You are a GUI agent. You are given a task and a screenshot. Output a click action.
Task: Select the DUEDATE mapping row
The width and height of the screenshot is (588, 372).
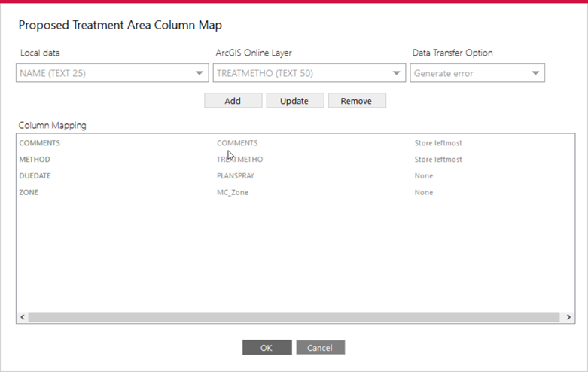coord(295,176)
